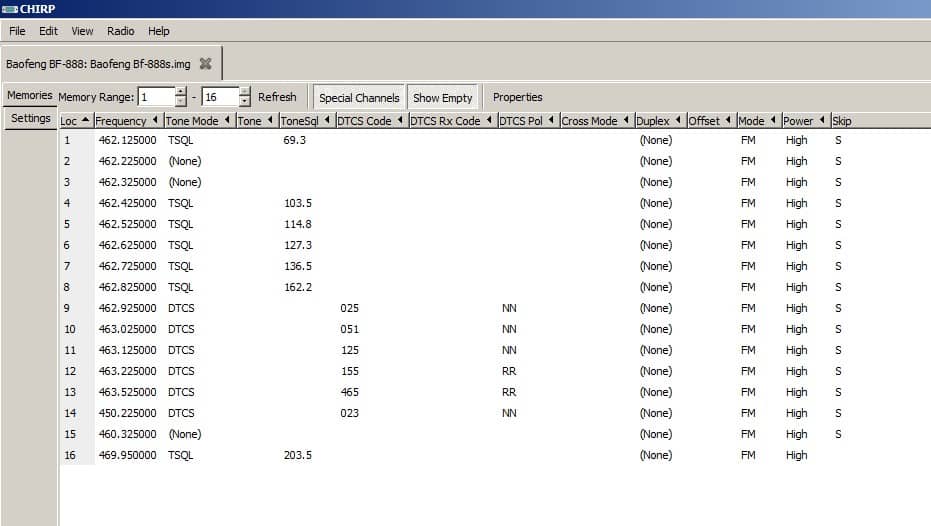Select ToneSql value 69.3

(x=294, y=140)
